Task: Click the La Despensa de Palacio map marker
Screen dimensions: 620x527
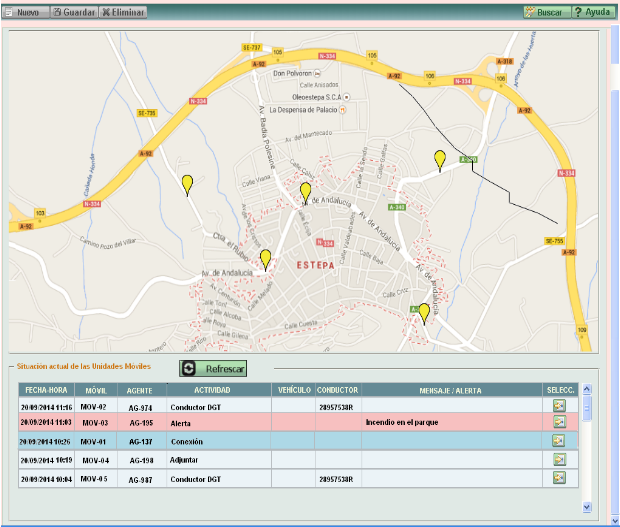Action: pyautogui.click(x=342, y=109)
